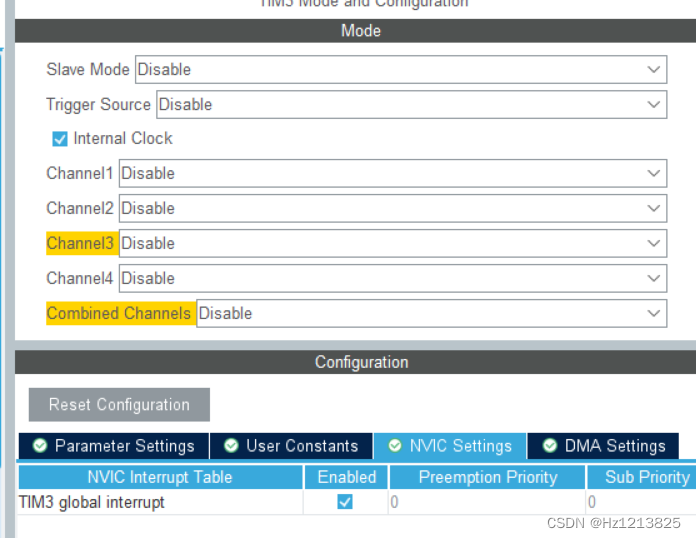
Task: Select the NVIC Settings tab
Action: [x=450, y=446]
